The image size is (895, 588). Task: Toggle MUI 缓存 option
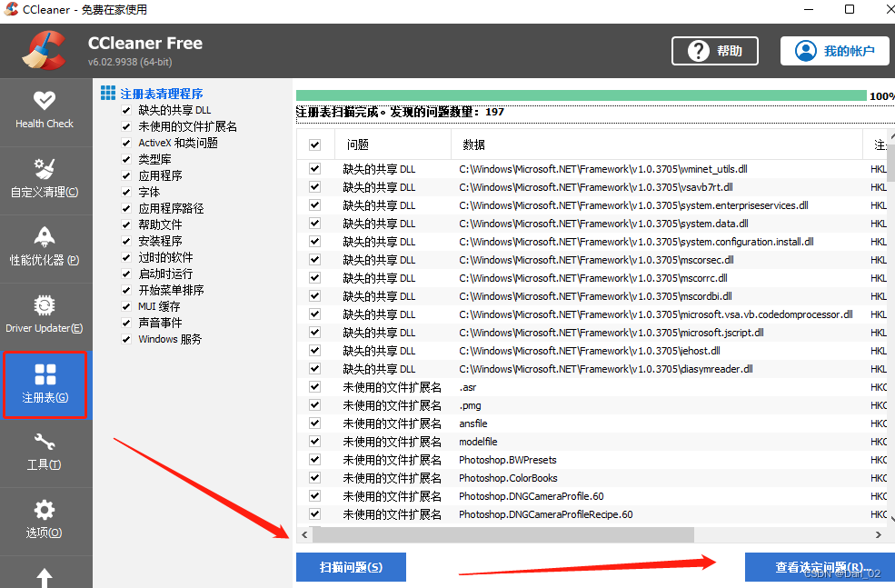(x=126, y=306)
